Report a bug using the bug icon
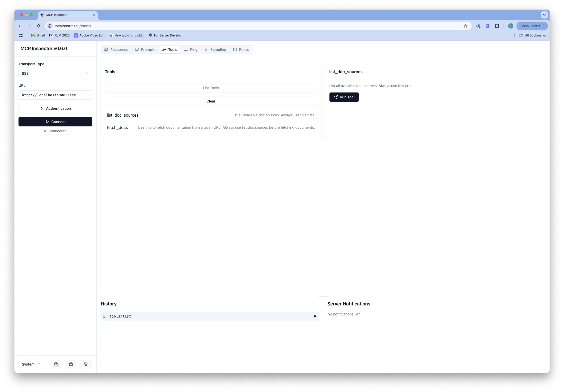Viewport: 564px width, 392px height. click(x=71, y=364)
